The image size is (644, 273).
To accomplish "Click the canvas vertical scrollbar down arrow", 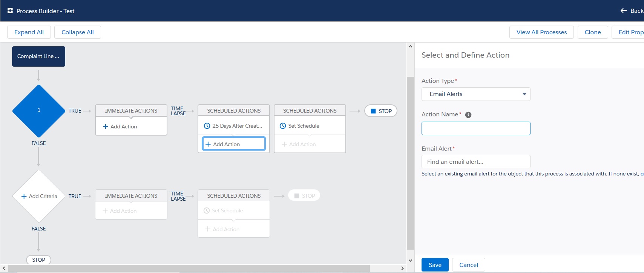I will click(410, 260).
